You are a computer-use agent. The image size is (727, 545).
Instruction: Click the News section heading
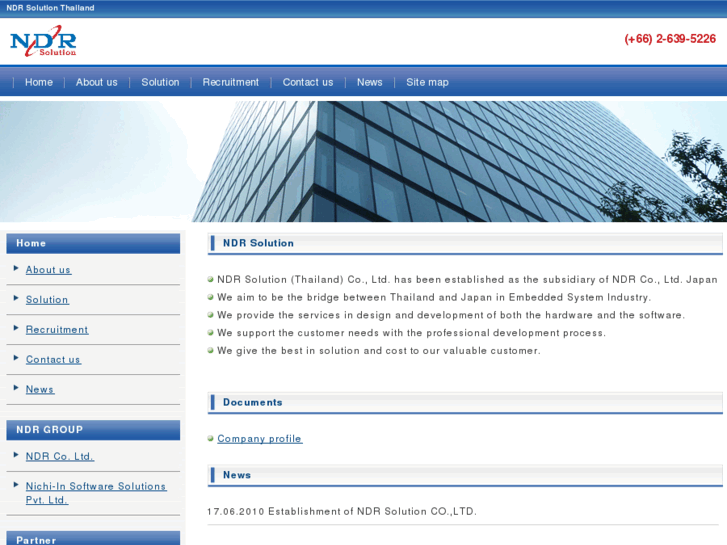click(x=465, y=475)
